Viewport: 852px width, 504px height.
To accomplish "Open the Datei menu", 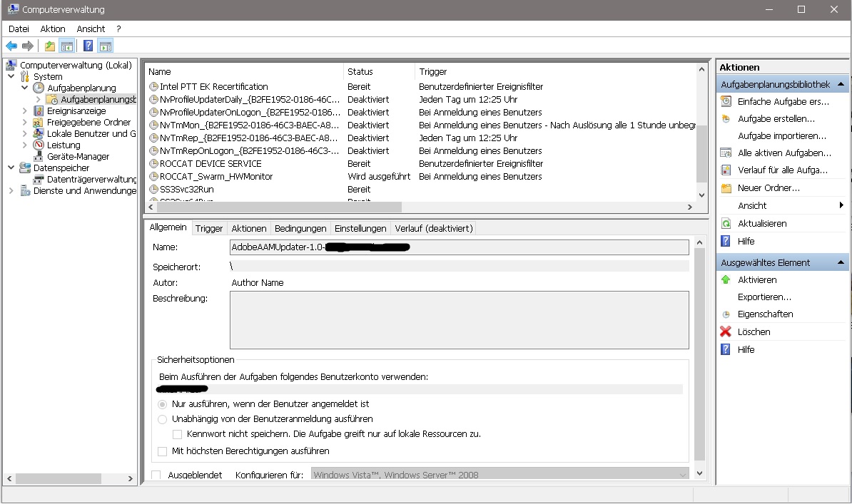I will (x=19, y=29).
